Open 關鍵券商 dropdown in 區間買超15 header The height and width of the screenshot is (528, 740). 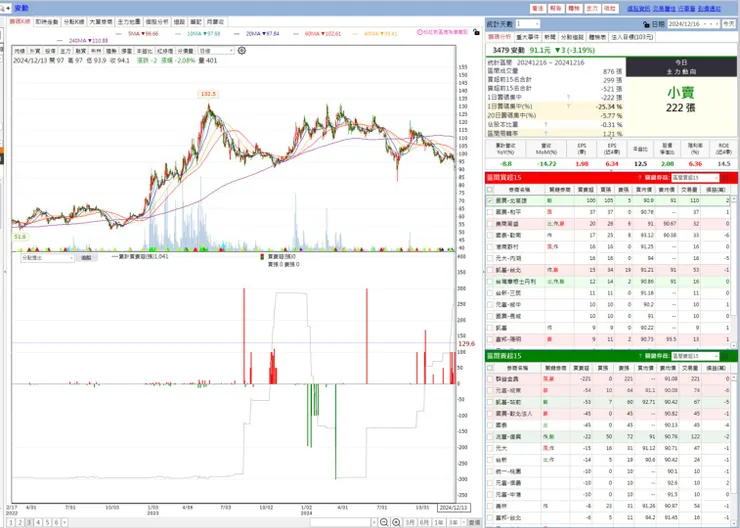[695, 178]
